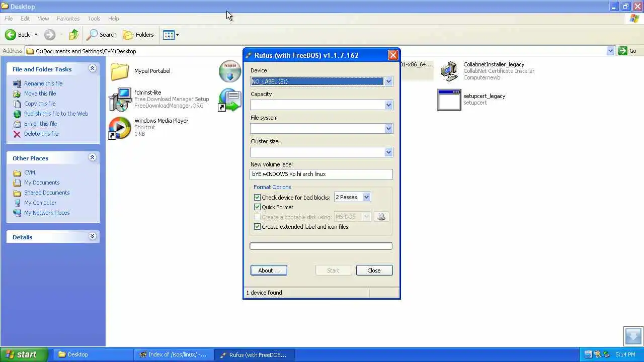Click the disc image selector icon in Rufus

tap(381, 217)
